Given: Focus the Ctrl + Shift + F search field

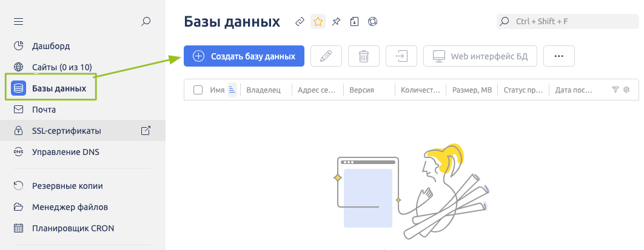Looking at the screenshot, I should coord(567,22).
